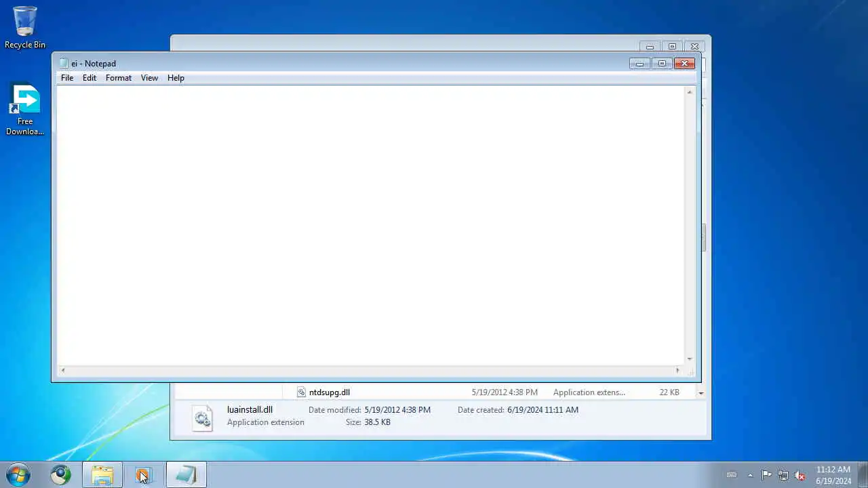Open the taskbar clock and date

[x=833, y=475]
